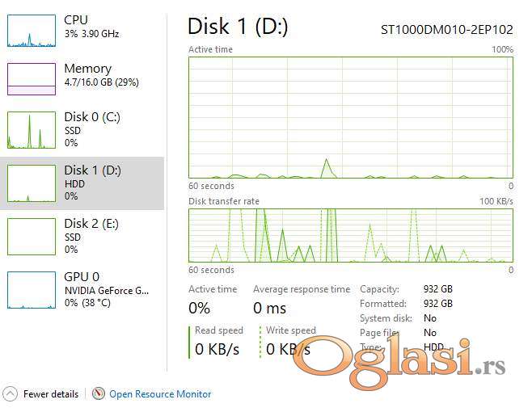Open Resource Monitor link
The width and height of the screenshot is (532, 412).
coord(160,394)
